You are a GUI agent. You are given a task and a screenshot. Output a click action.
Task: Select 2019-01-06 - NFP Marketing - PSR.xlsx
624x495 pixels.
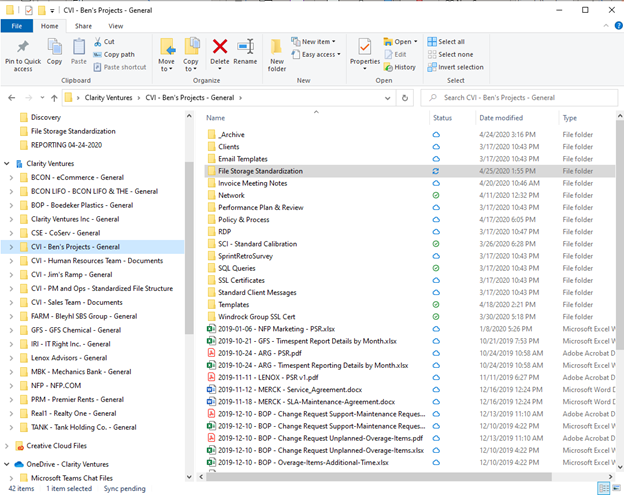[277, 329]
